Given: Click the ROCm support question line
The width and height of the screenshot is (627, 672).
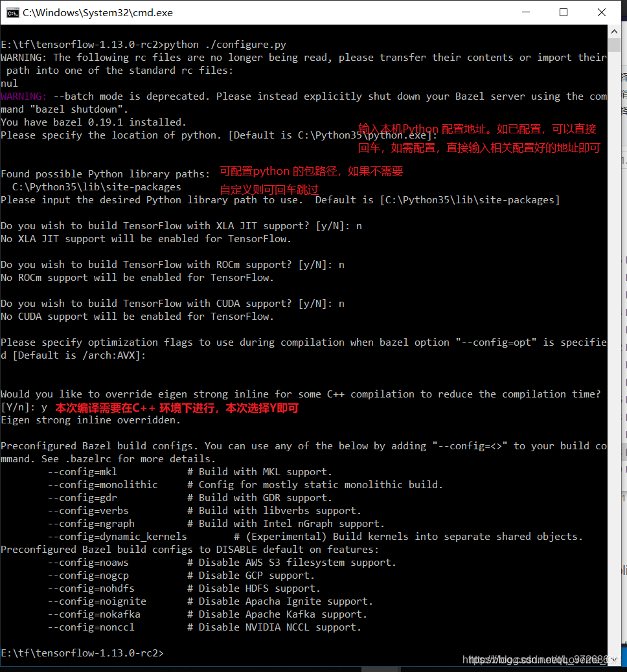Looking at the screenshot, I should pyautogui.click(x=172, y=265).
